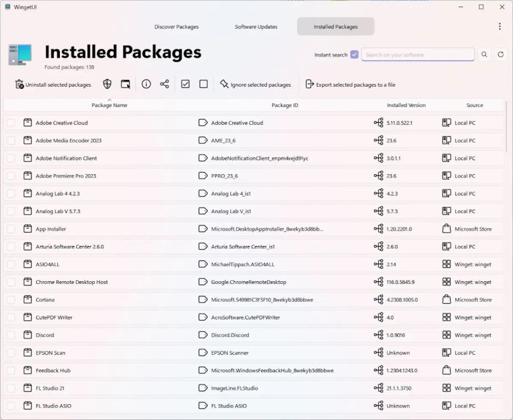Click the select all packages icon
The image size is (513, 420).
click(185, 84)
